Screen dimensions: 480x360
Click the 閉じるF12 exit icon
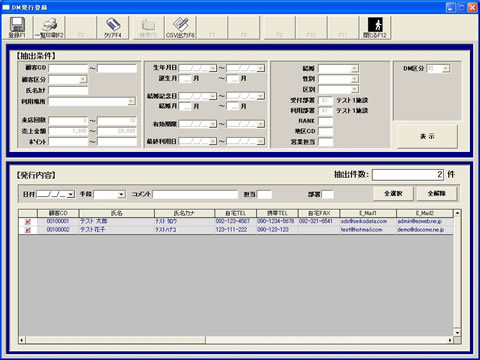click(375, 25)
